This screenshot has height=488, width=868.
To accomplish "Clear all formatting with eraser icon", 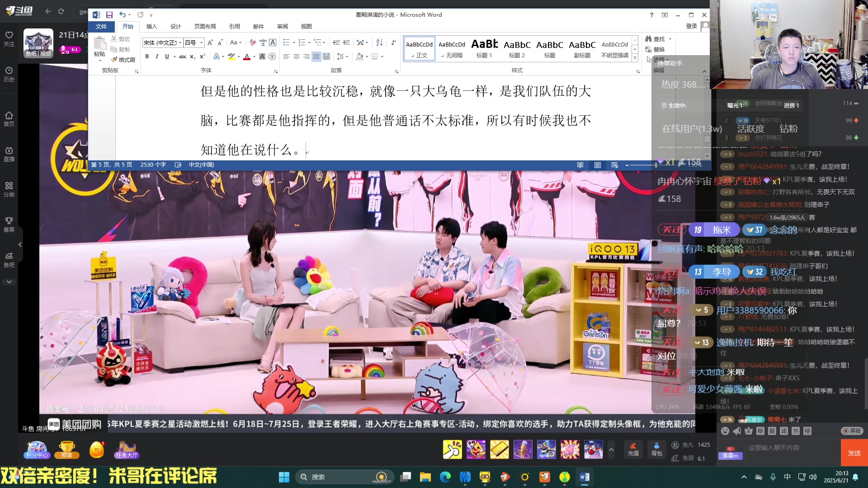I will click(x=253, y=42).
